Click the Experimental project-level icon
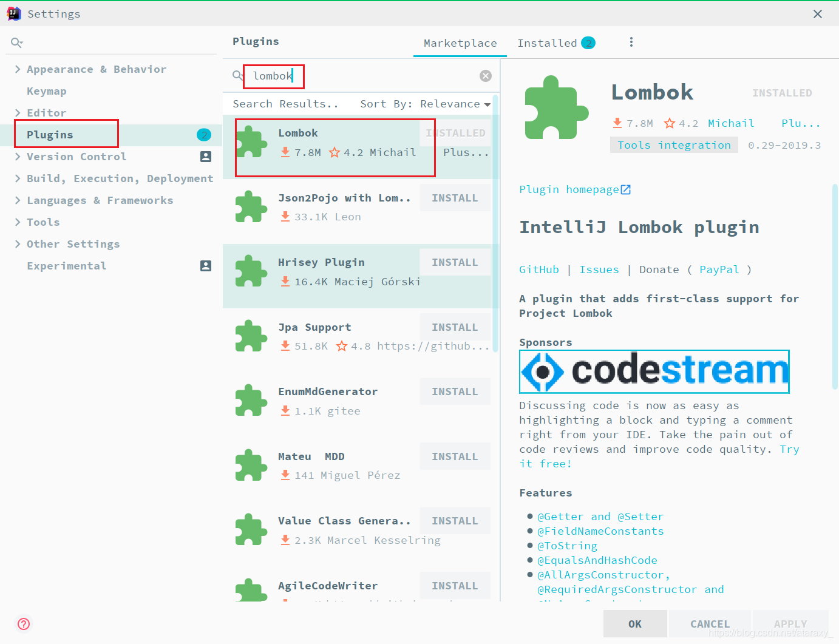 [x=206, y=266]
